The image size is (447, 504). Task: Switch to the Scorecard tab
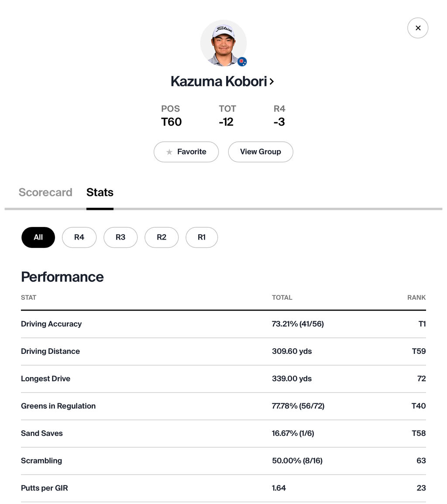[x=45, y=192]
